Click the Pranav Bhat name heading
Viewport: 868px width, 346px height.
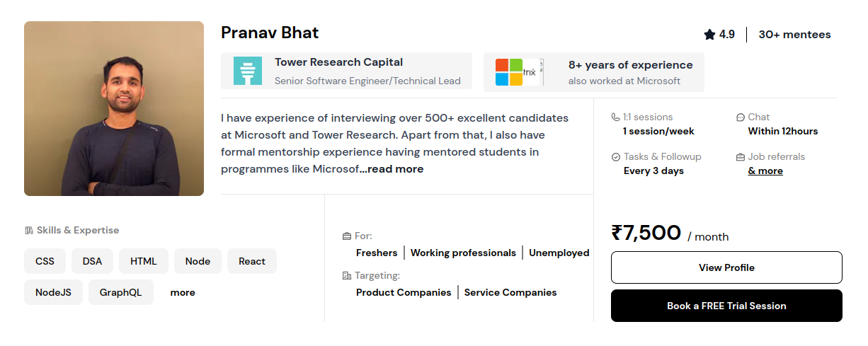tap(270, 33)
